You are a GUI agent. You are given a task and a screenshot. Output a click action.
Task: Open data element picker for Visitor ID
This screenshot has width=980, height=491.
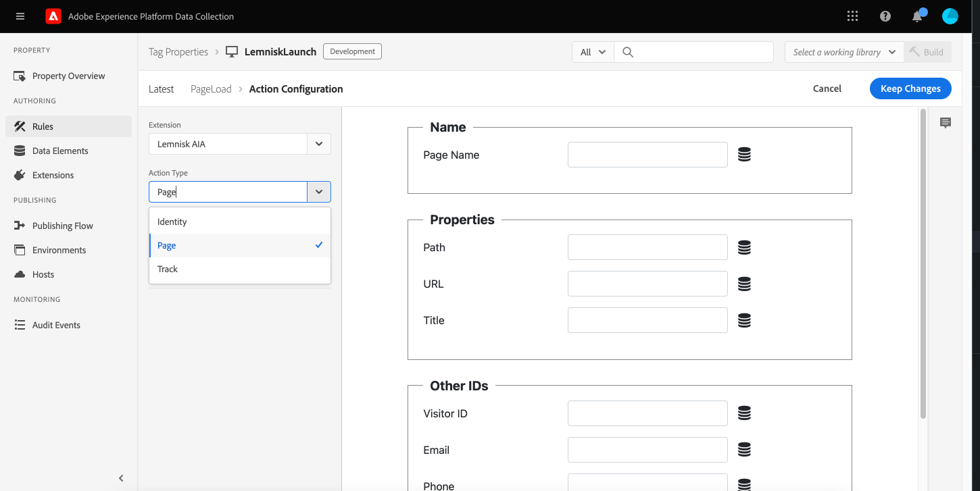point(744,413)
